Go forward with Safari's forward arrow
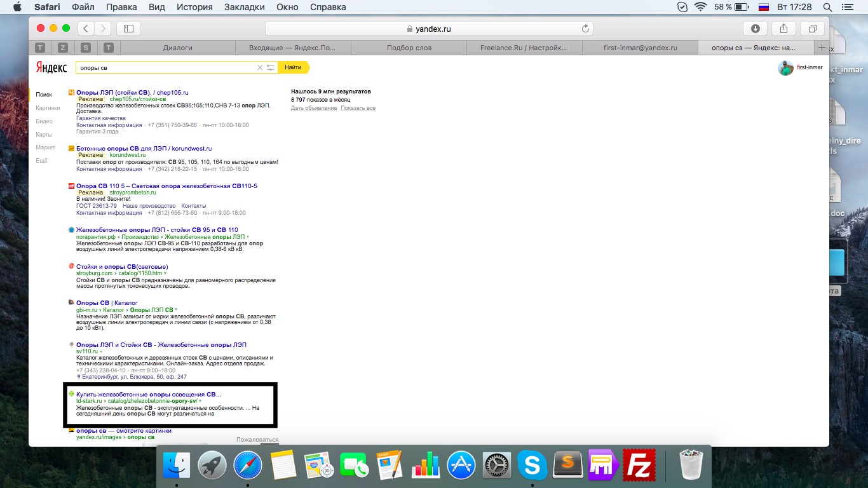The width and height of the screenshot is (868, 488). [102, 29]
